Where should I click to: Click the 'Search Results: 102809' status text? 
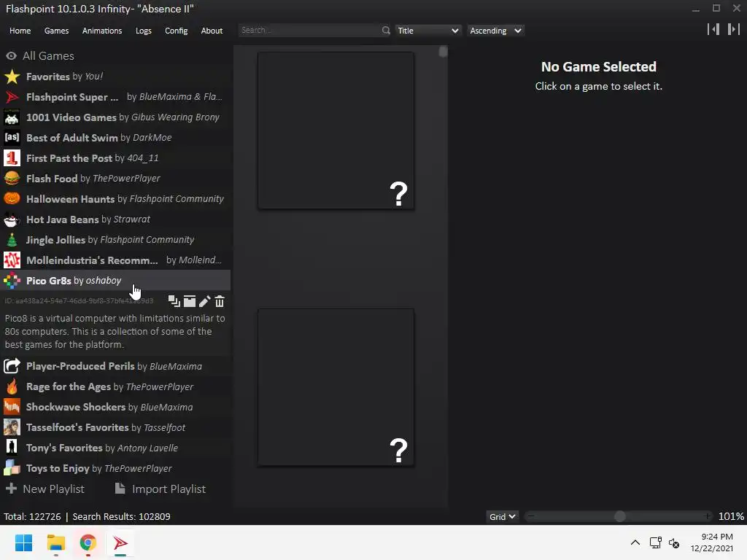pos(122,517)
